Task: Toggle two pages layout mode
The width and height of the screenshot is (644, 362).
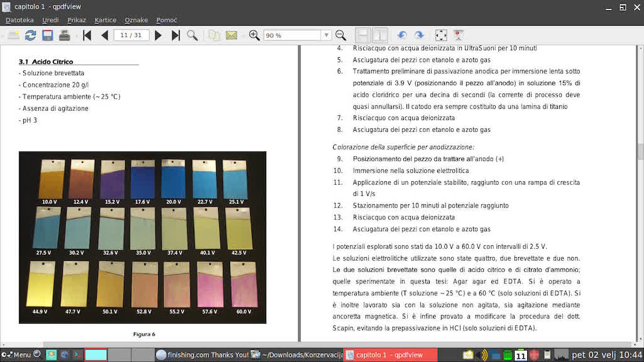Action: tap(379, 36)
